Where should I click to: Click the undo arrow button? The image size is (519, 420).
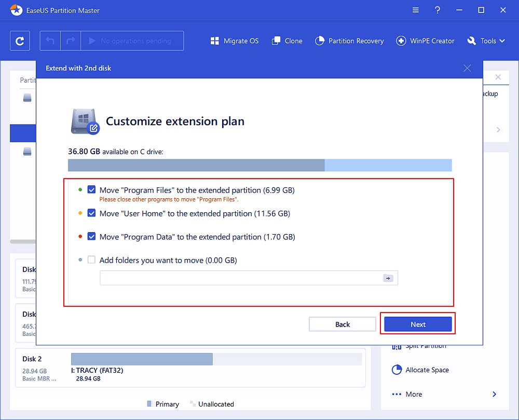[50, 41]
